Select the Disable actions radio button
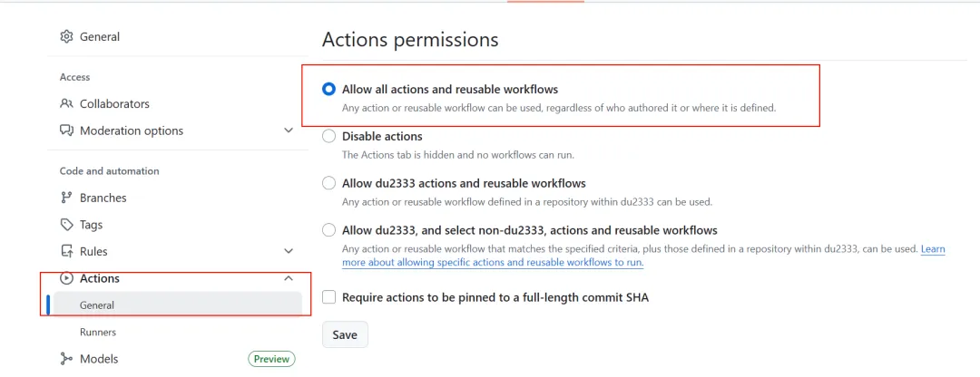980x377 pixels. tap(328, 136)
